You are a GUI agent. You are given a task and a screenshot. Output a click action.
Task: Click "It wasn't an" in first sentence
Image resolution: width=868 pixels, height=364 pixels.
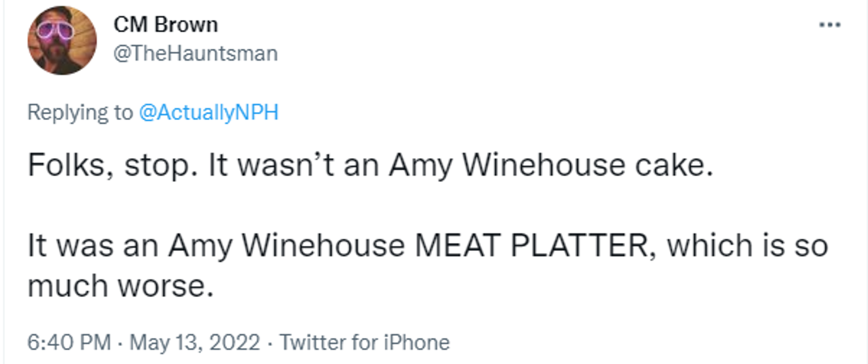pos(293,165)
